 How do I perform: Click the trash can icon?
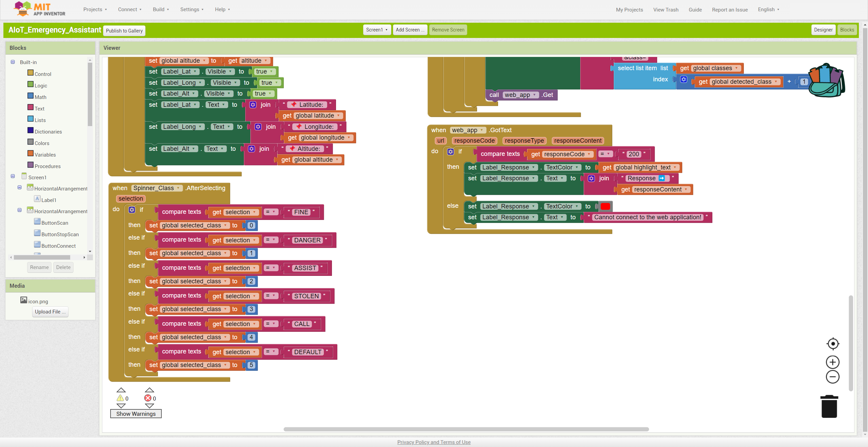pyautogui.click(x=829, y=407)
